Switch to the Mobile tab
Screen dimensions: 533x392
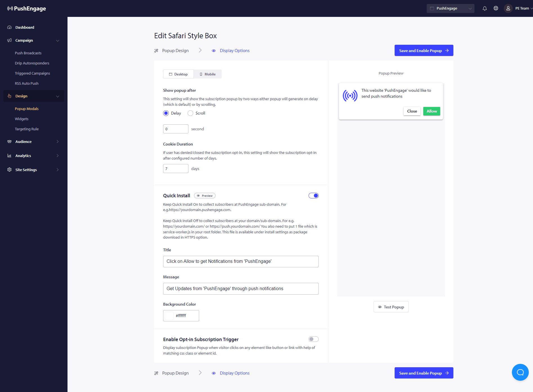point(208,74)
